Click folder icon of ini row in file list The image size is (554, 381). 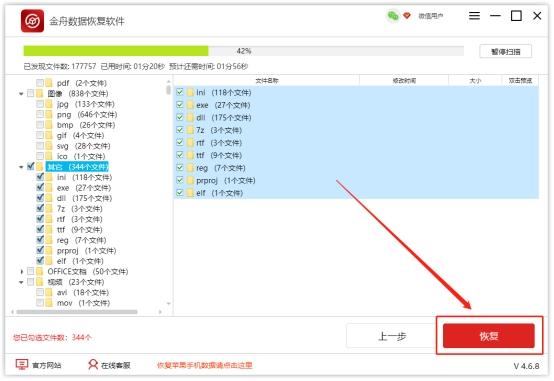pyautogui.click(x=190, y=93)
